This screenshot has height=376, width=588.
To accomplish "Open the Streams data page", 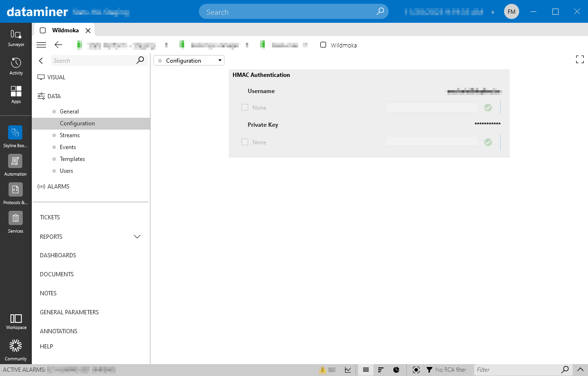I will point(70,135).
